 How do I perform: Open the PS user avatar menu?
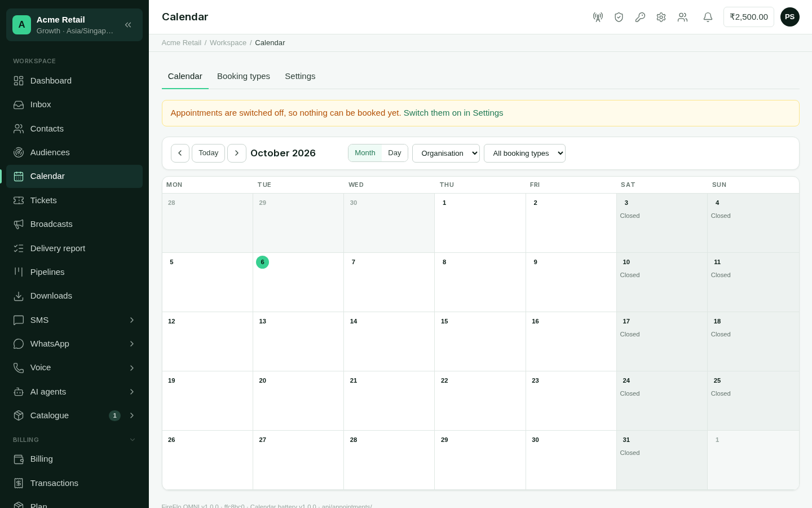[790, 17]
